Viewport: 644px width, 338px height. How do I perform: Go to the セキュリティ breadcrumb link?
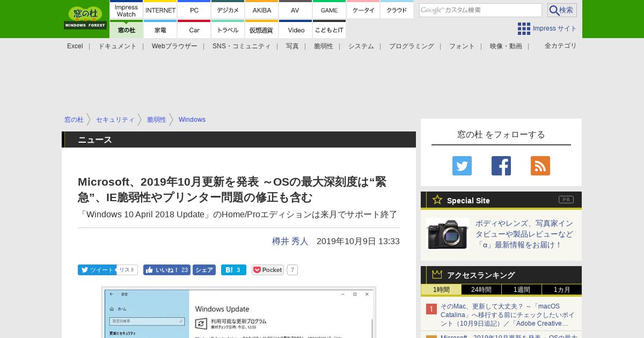click(x=115, y=120)
